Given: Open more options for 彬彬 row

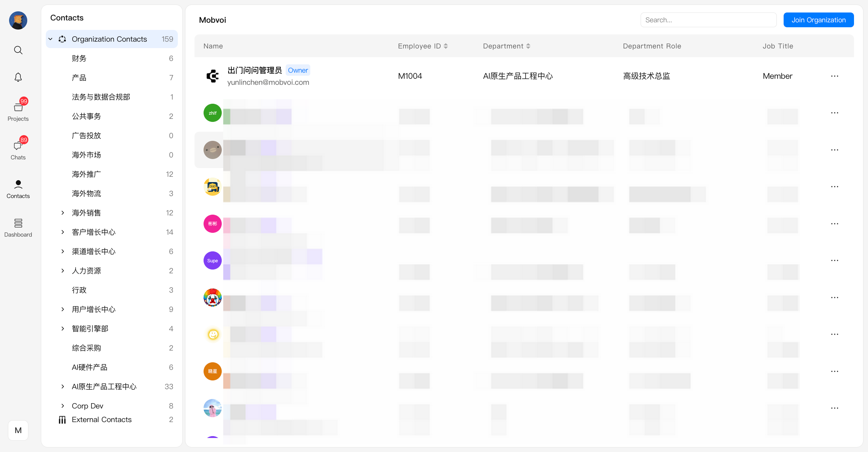Looking at the screenshot, I should coord(835,224).
